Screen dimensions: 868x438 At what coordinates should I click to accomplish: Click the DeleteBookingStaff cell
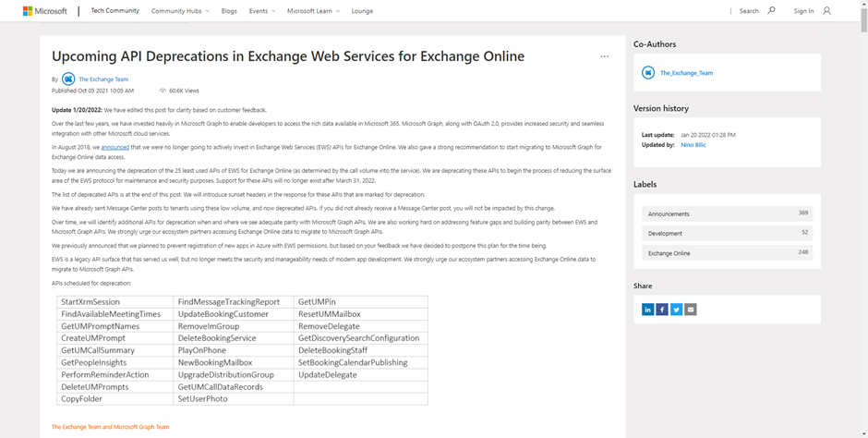coord(361,350)
